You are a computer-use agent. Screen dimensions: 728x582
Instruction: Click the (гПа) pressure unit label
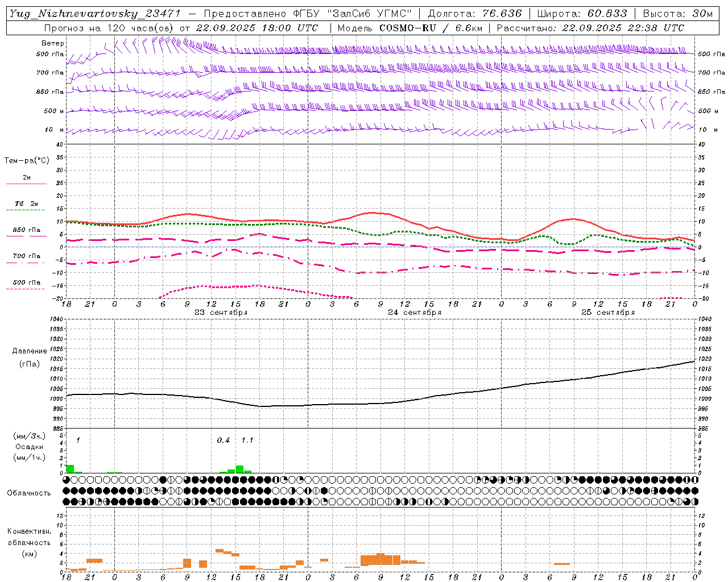30,364
